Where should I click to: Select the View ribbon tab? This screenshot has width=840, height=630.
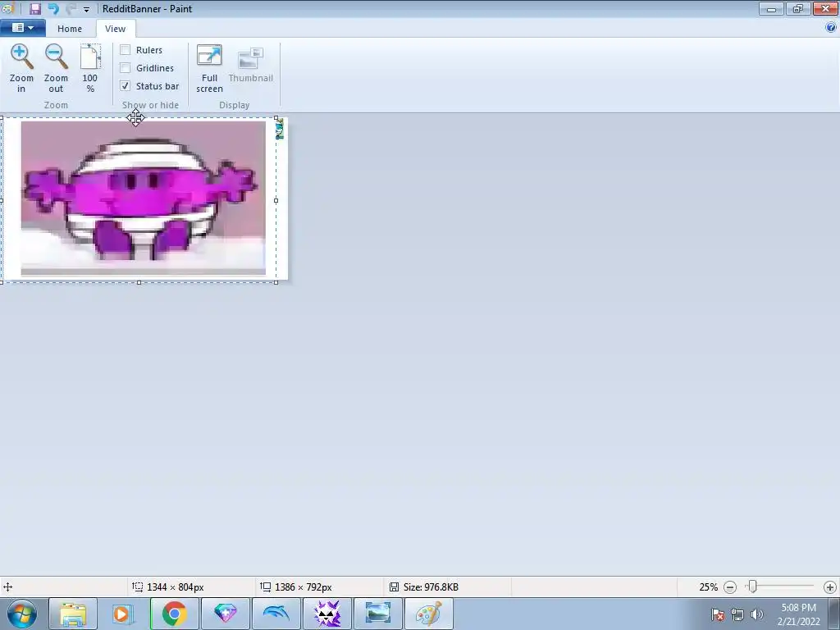coord(115,29)
